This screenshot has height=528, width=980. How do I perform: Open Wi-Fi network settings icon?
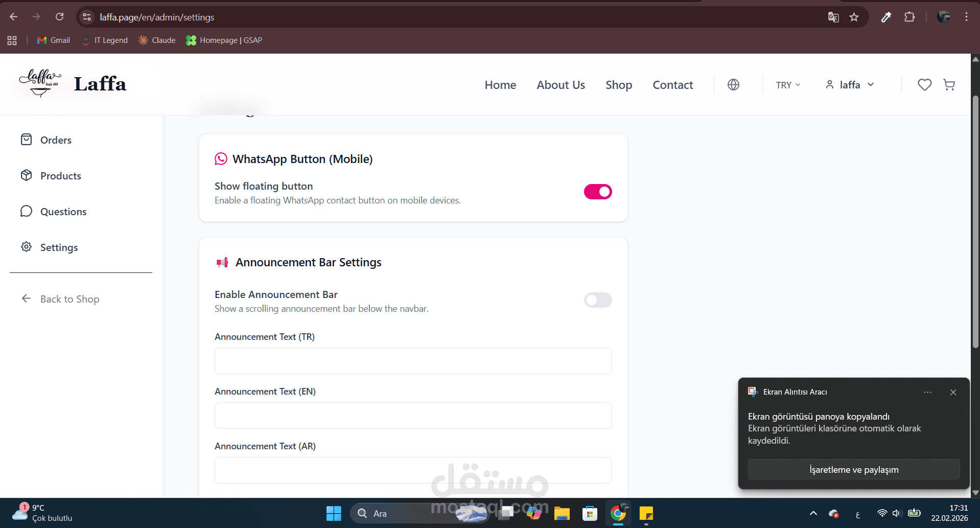pyautogui.click(x=882, y=513)
